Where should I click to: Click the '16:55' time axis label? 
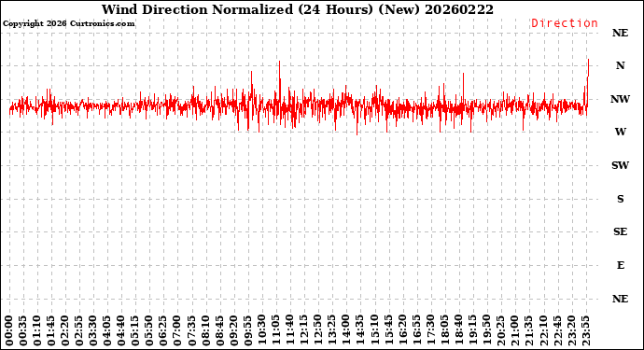pyautogui.click(x=416, y=330)
